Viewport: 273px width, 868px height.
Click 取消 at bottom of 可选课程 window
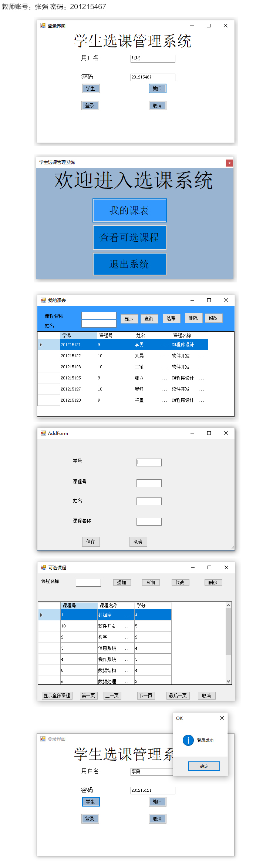pos(206,696)
